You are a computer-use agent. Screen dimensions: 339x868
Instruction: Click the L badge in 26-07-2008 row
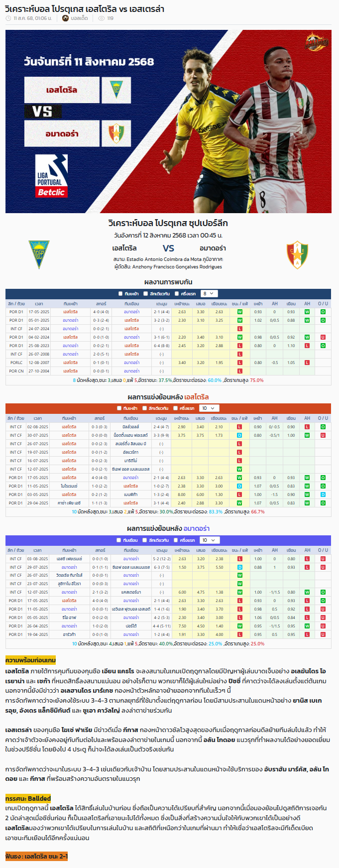(240, 354)
